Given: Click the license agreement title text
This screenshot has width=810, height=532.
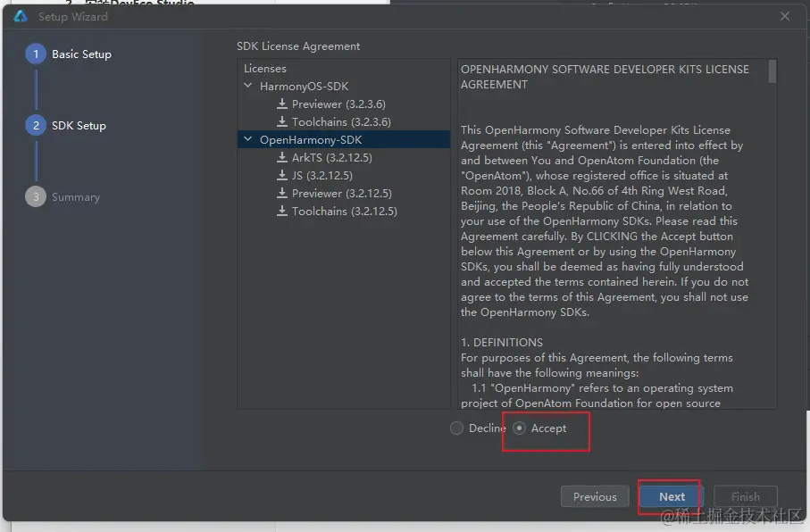Looking at the screenshot, I should 605,77.
